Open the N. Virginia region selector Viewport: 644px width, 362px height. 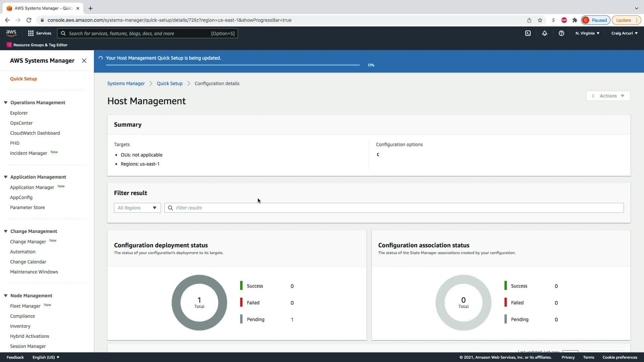coord(587,33)
